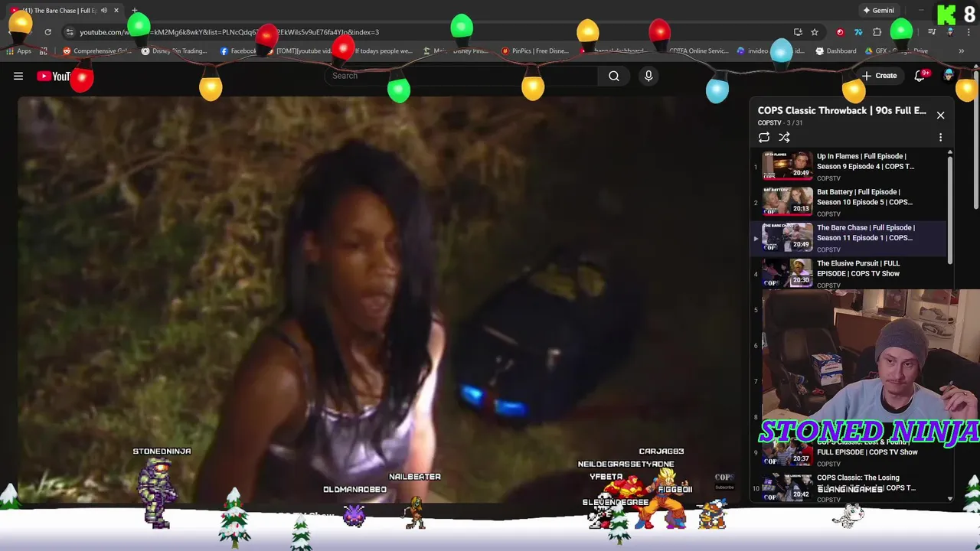
Task: Open YouTube notifications bell
Action: [920, 76]
